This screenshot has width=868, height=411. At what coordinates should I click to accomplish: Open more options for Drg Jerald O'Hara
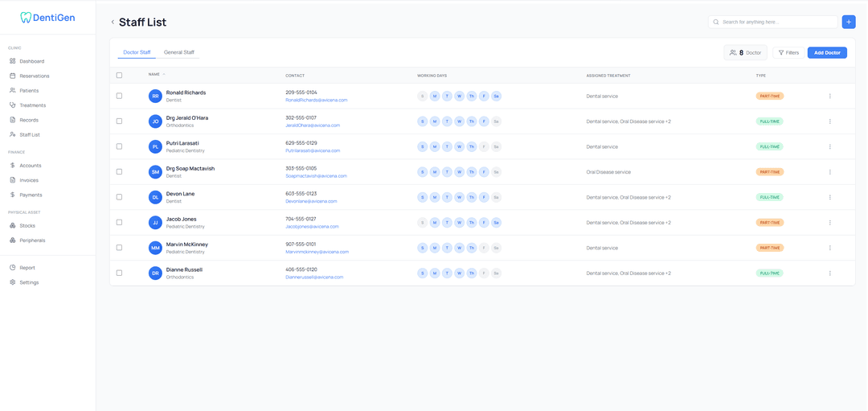coord(829,121)
